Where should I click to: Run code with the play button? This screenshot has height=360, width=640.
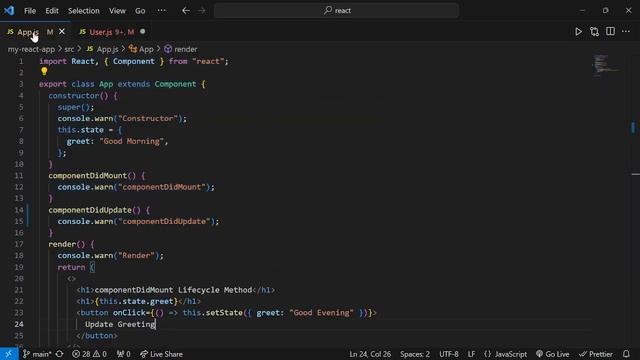pos(578,31)
